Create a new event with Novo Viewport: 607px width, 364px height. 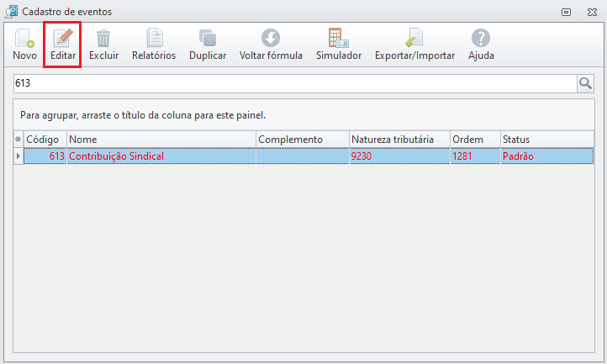pyautogui.click(x=24, y=45)
